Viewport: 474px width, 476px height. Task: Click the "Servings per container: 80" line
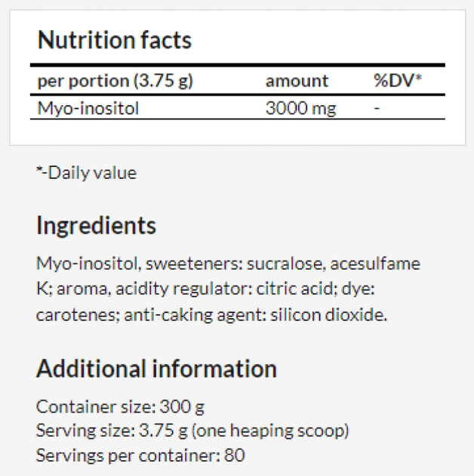[x=140, y=455]
